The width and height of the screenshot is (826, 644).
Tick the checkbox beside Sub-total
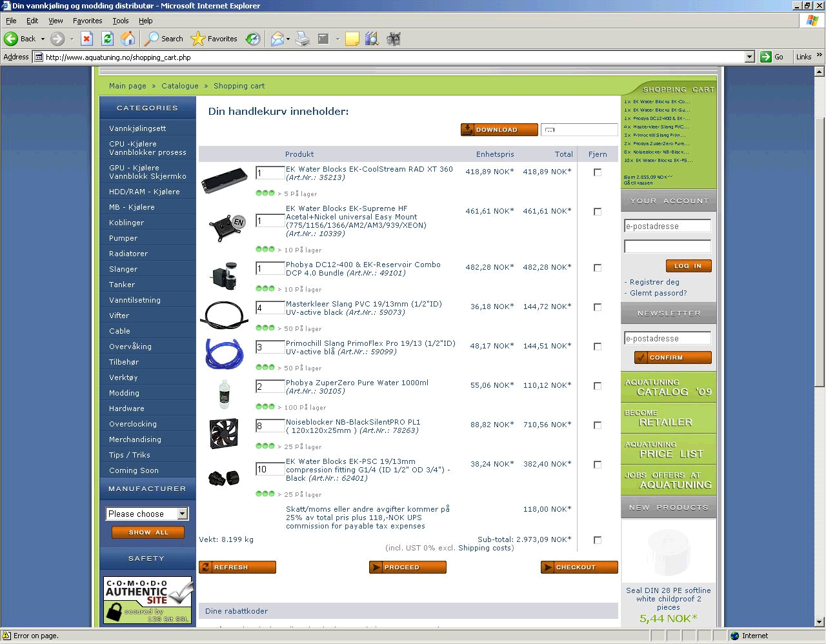pyautogui.click(x=598, y=540)
